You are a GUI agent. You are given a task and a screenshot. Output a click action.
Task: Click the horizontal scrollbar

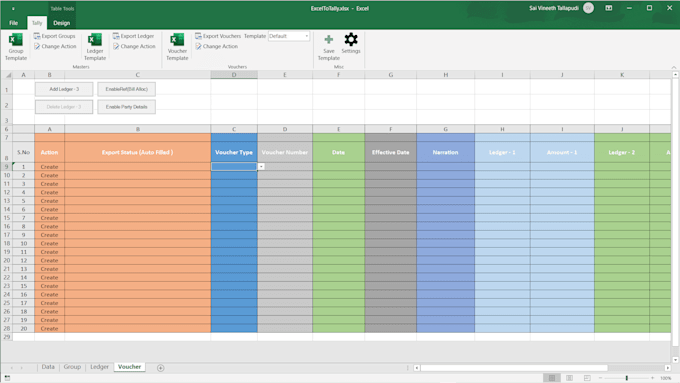[514, 368]
